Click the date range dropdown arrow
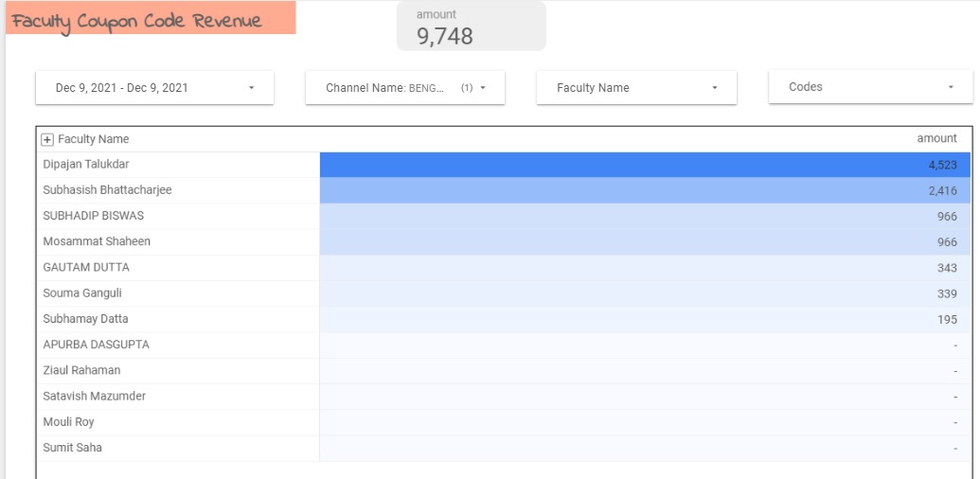980x479 pixels. coord(251,88)
